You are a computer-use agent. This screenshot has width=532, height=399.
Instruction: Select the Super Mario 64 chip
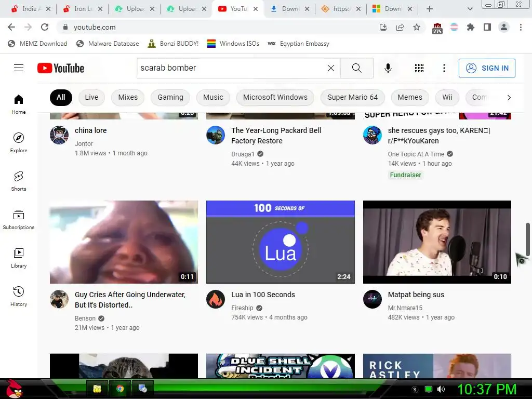pyautogui.click(x=352, y=97)
